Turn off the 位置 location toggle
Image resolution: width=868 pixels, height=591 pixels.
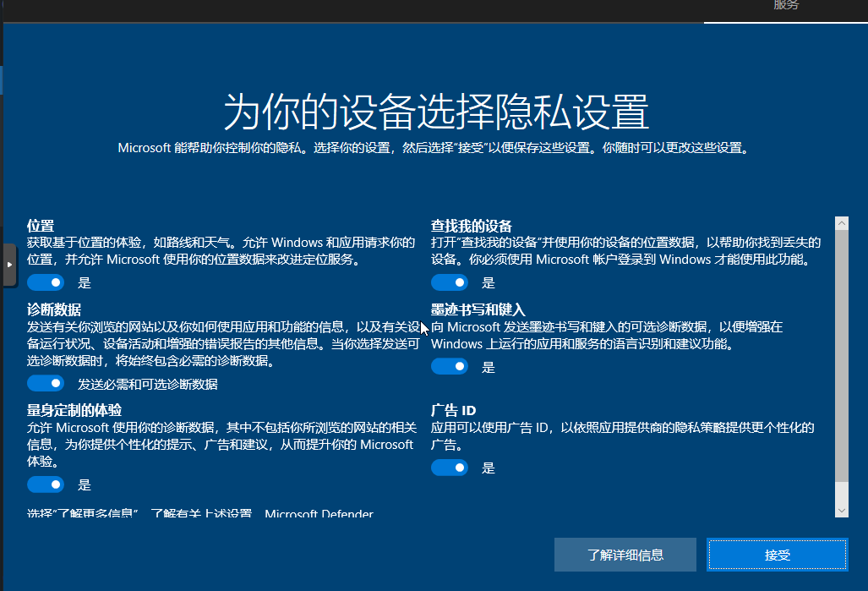coord(46,282)
